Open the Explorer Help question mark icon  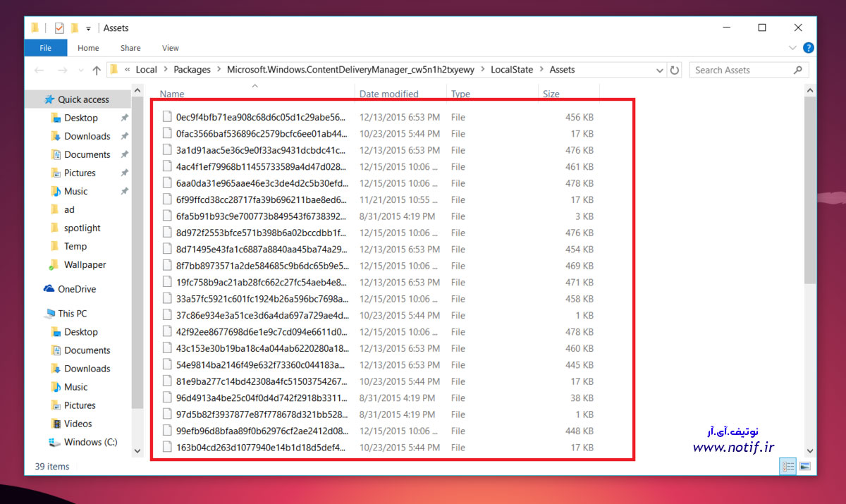[809, 48]
